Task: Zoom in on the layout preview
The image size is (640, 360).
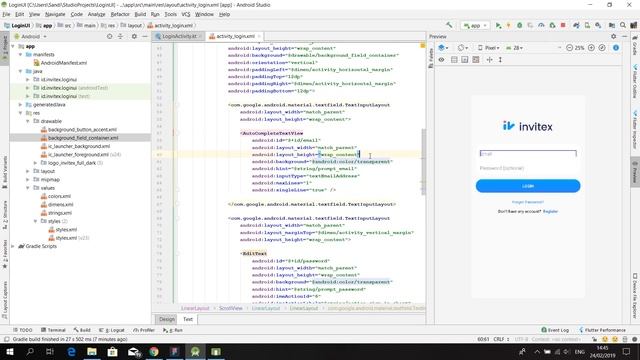Action: pyautogui.click(x=591, y=48)
